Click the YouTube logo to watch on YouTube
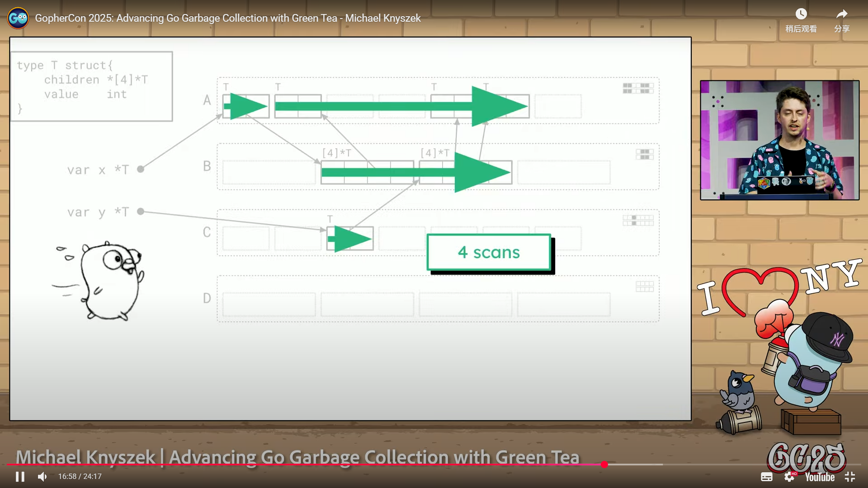The width and height of the screenshot is (868, 488). coord(820,477)
